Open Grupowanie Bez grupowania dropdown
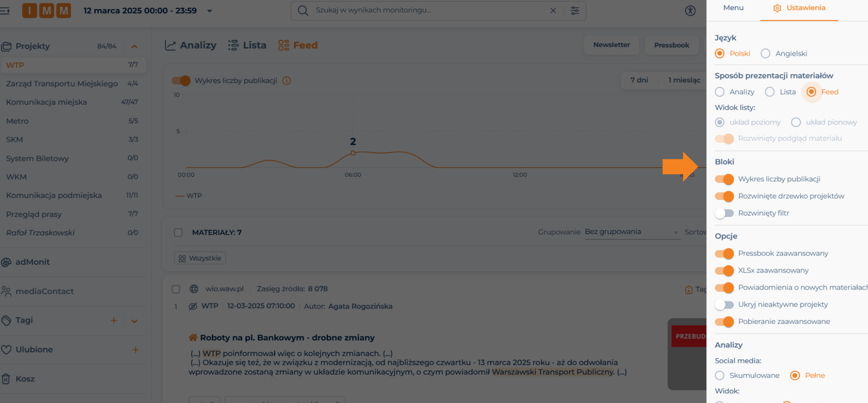The height and width of the screenshot is (403, 868). click(x=632, y=232)
